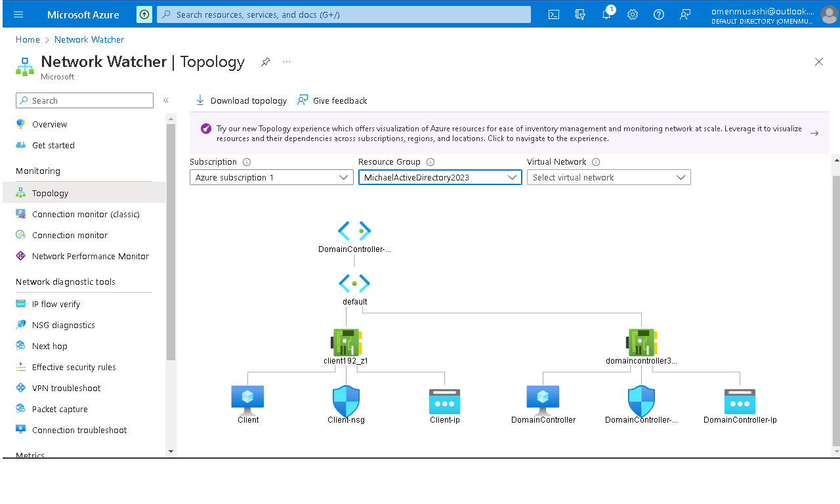Screen dimensions: 840x504
Task: Open the Subscription dropdown
Action: [x=271, y=177]
